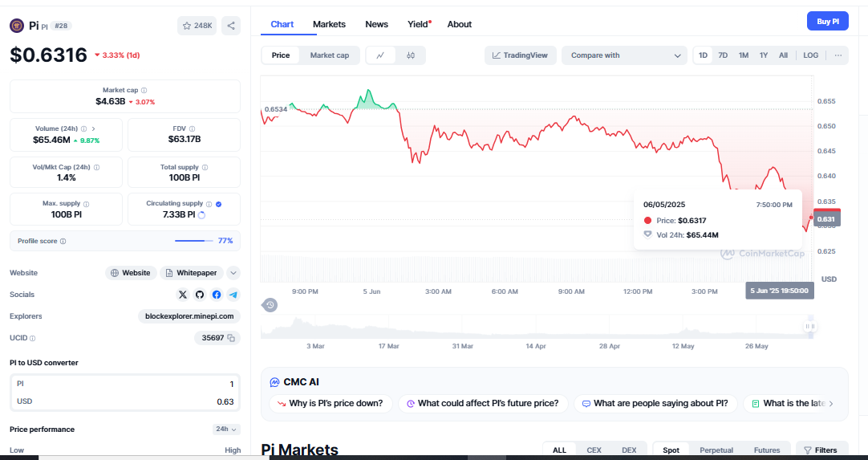Open the Website link button

tap(131, 273)
